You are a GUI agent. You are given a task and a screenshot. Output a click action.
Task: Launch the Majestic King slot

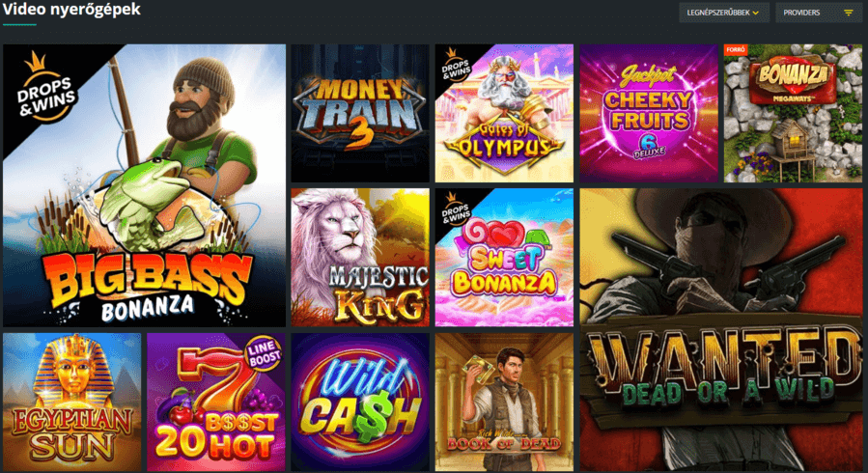point(360,258)
